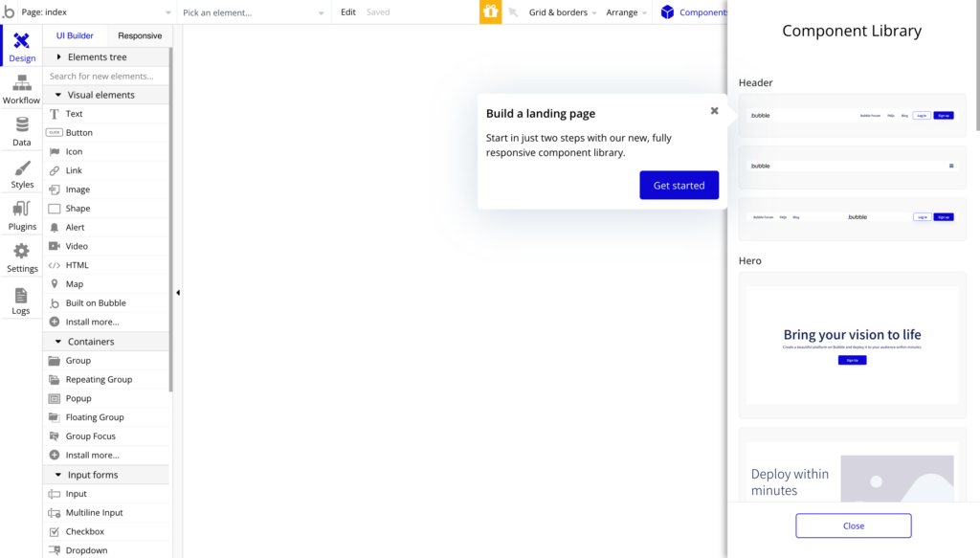The width and height of the screenshot is (980, 558).
Task: Select the Text element icon
Action: coord(55,114)
